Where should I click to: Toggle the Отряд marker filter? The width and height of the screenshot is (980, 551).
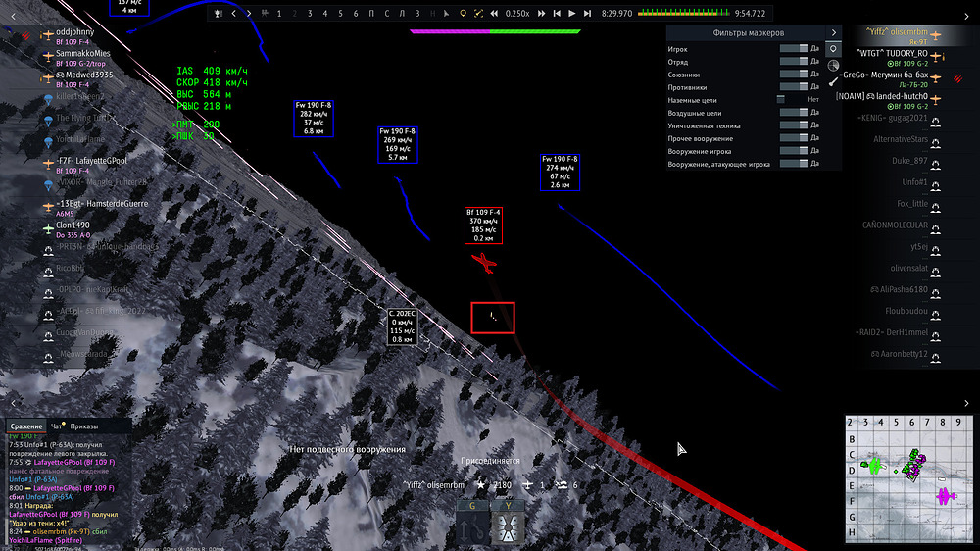pos(794,62)
